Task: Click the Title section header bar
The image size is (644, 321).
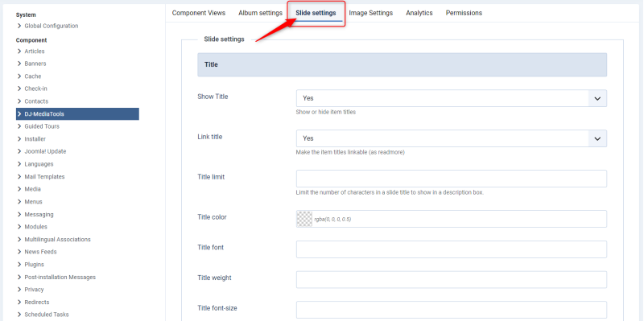Action: 402,65
